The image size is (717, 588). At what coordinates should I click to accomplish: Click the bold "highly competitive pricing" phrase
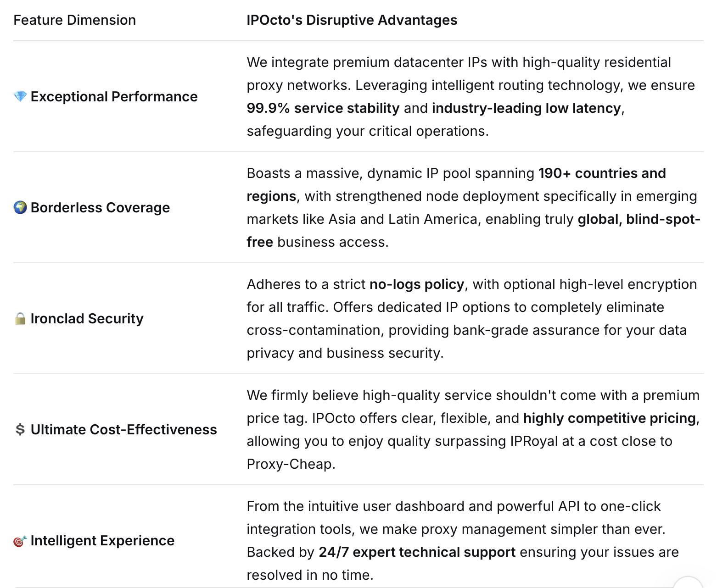coord(610,418)
